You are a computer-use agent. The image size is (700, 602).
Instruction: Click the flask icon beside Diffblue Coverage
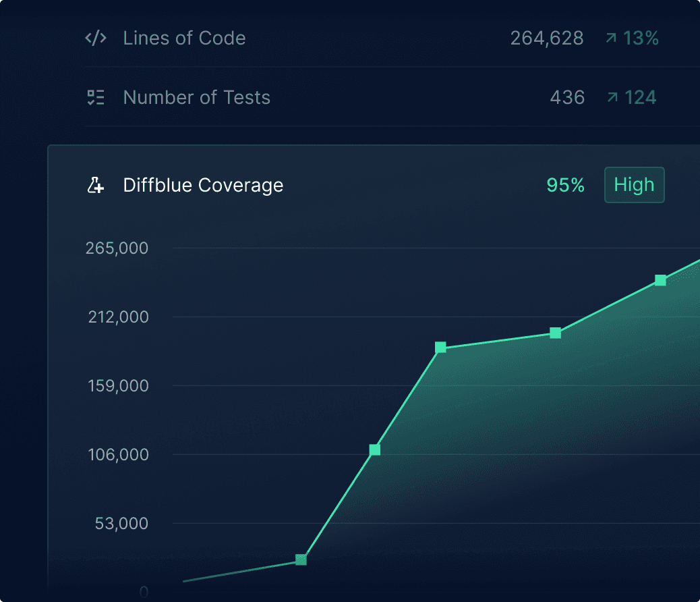(x=96, y=185)
